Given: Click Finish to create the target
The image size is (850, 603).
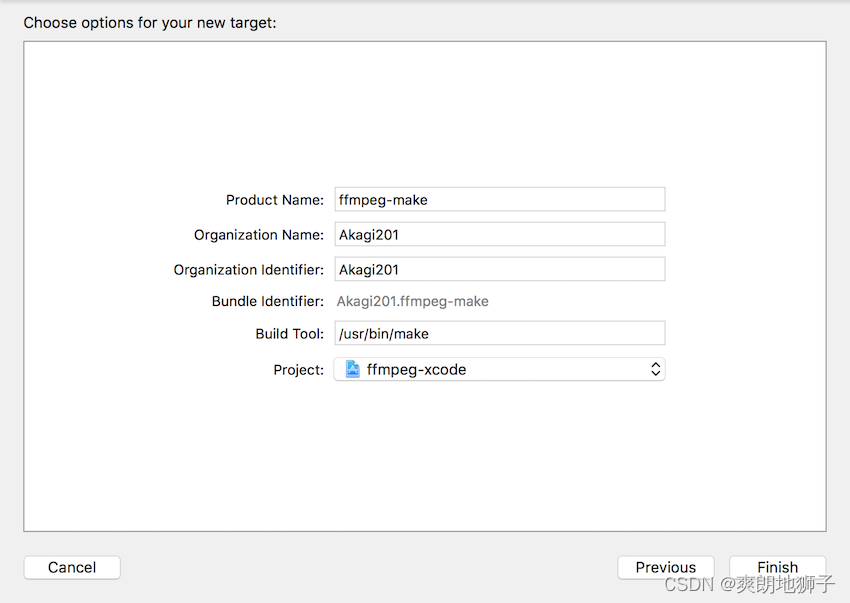Looking at the screenshot, I should coord(777,567).
